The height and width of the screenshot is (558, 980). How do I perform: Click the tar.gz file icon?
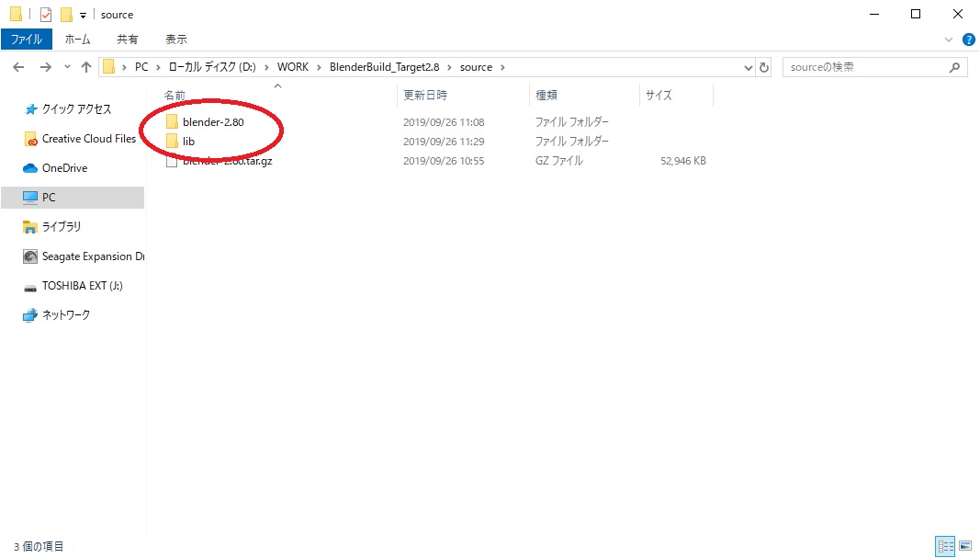(172, 161)
